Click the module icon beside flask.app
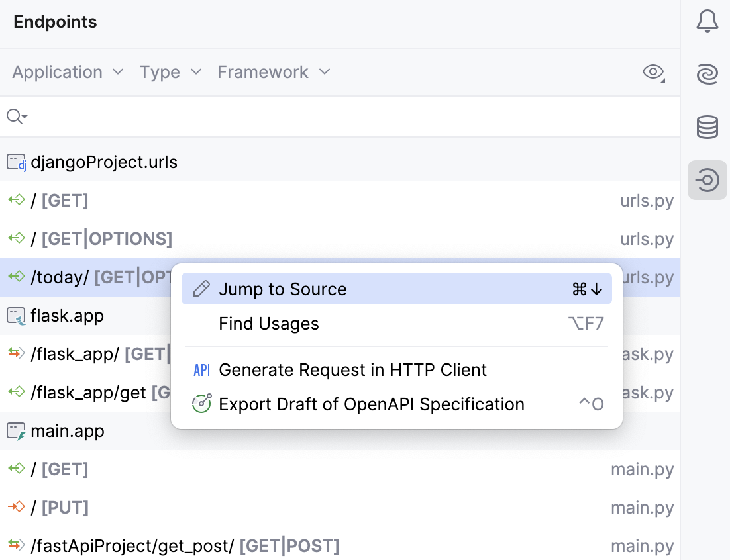This screenshot has width=730, height=560. point(16,316)
